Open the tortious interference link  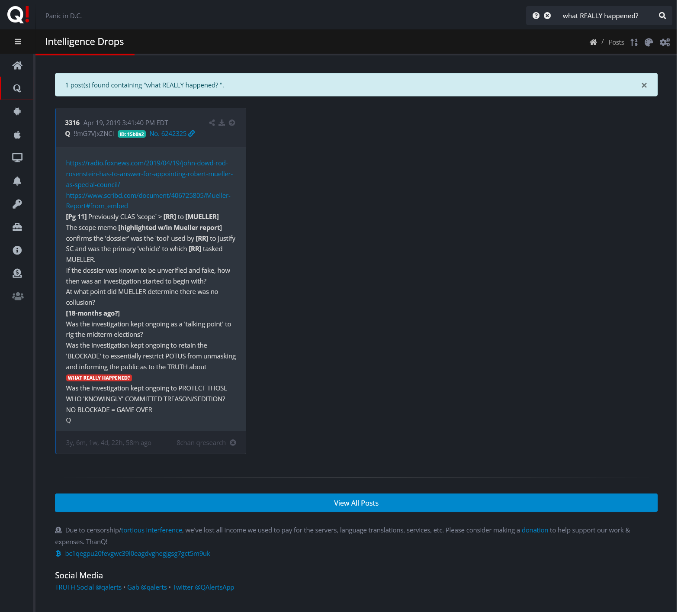click(x=151, y=530)
